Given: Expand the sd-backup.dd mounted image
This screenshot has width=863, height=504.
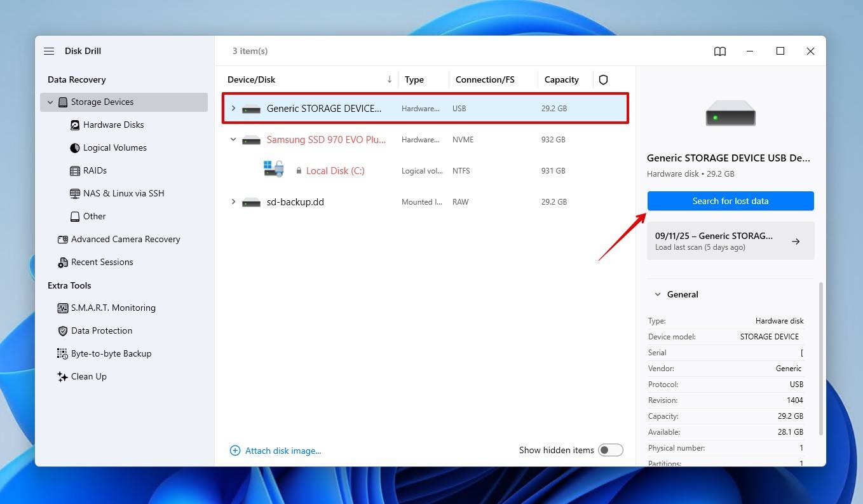Looking at the screenshot, I should click(x=233, y=201).
